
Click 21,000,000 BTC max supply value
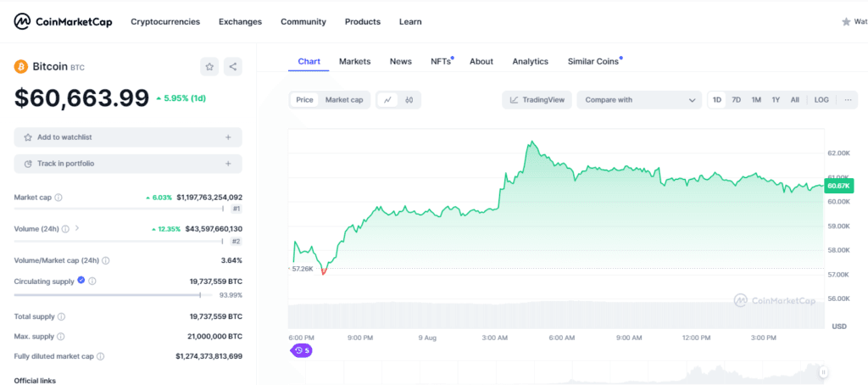click(x=214, y=337)
